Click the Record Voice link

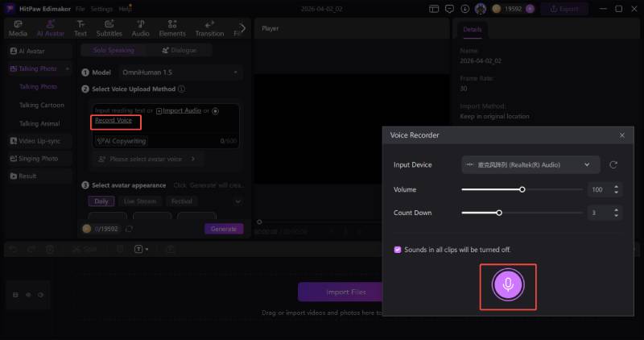[x=114, y=120]
